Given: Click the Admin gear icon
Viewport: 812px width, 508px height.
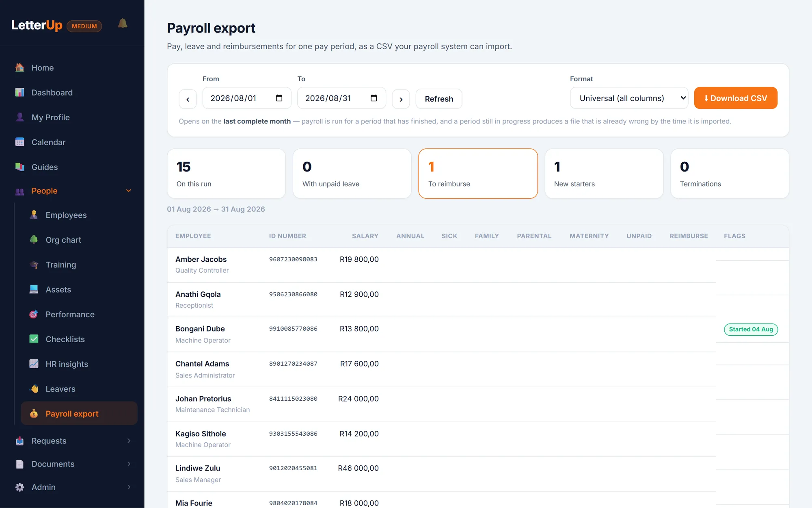Looking at the screenshot, I should tap(19, 487).
